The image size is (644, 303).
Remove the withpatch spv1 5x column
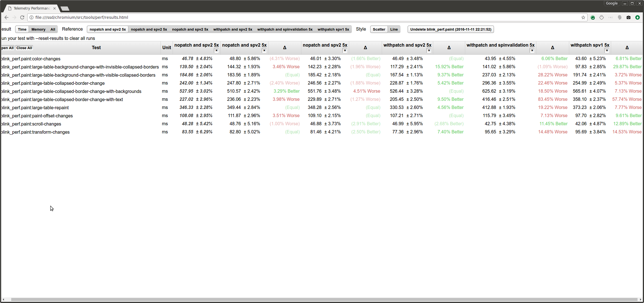[x=607, y=51]
